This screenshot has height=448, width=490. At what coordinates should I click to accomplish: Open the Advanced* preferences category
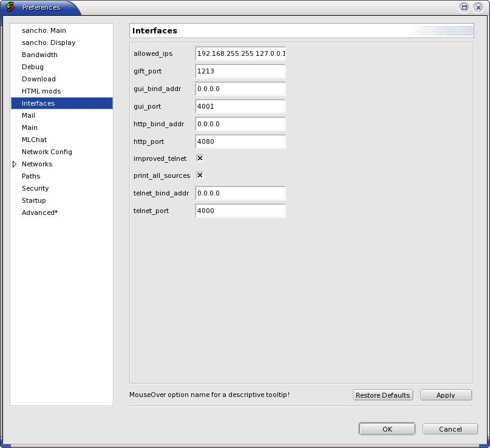(39, 212)
